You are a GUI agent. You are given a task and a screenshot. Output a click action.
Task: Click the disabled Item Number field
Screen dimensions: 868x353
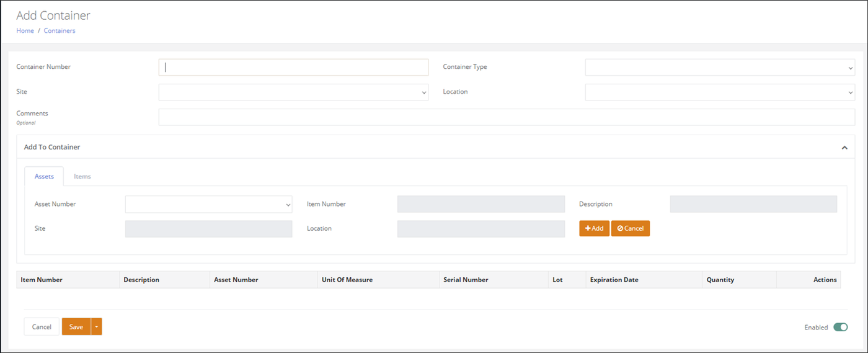481,204
